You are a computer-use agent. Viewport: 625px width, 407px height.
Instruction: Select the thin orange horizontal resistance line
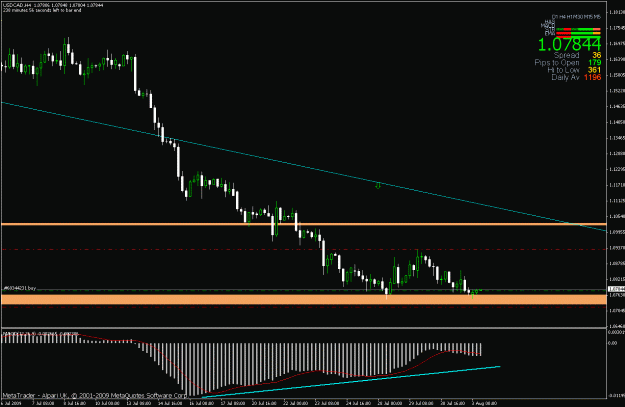(x=304, y=224)
